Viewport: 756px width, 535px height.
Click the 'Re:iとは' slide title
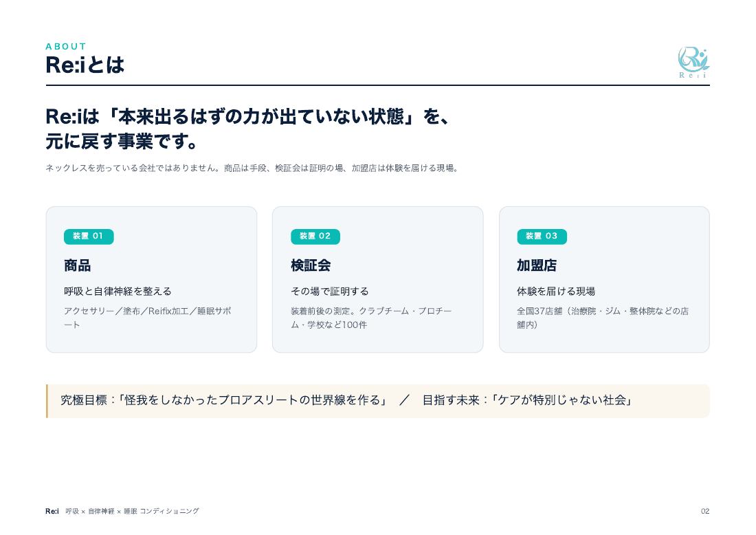pos(85,65)
